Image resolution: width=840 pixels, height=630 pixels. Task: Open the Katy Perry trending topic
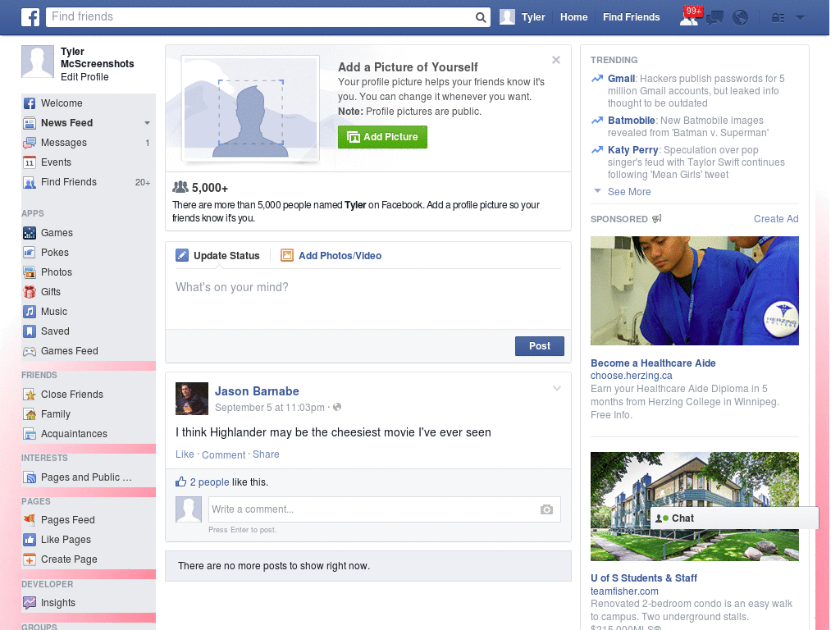pos(632,150)
